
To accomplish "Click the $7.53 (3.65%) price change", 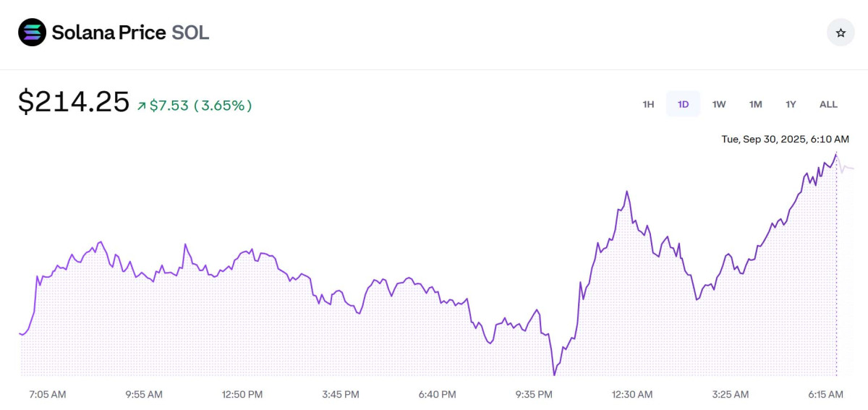I will pos(201,106).
